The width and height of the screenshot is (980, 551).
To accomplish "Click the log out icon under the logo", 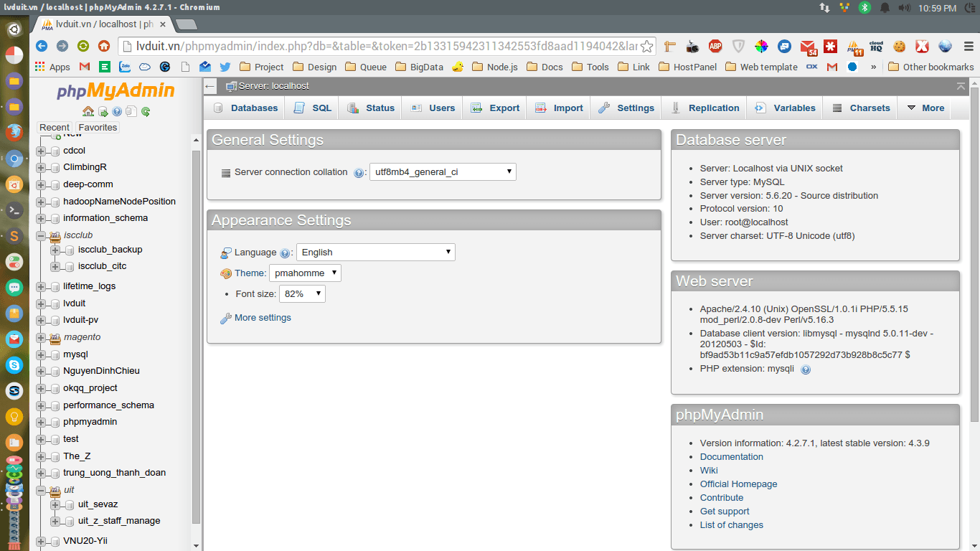I will 103,111.
